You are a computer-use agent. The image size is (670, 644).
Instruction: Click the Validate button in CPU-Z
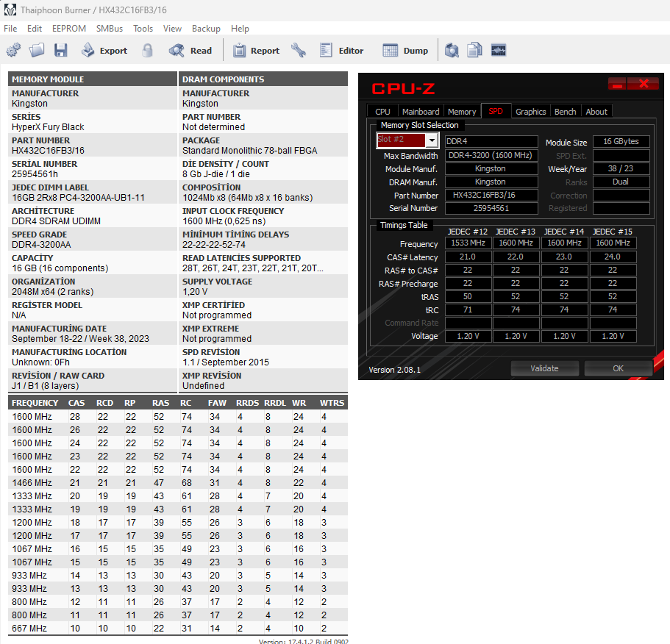pyautogui.click(x=544, y=368)
